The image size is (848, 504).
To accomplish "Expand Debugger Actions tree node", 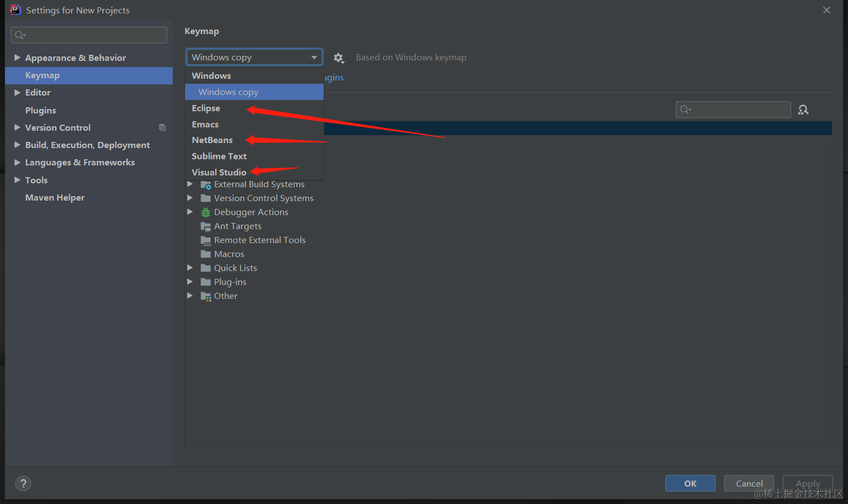I will point(190,212).
